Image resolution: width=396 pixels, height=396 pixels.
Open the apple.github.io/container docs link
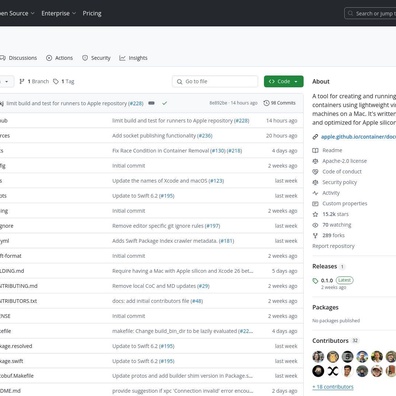[358, 137]
